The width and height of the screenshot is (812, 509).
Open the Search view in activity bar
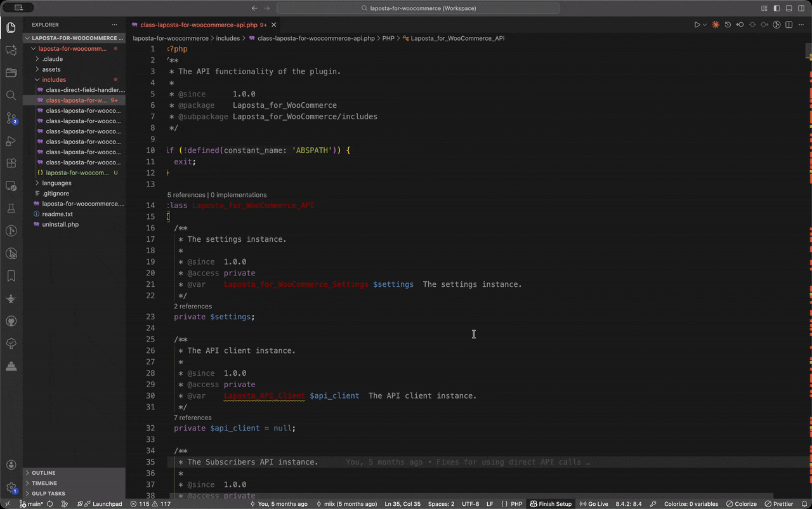point(11,95)
